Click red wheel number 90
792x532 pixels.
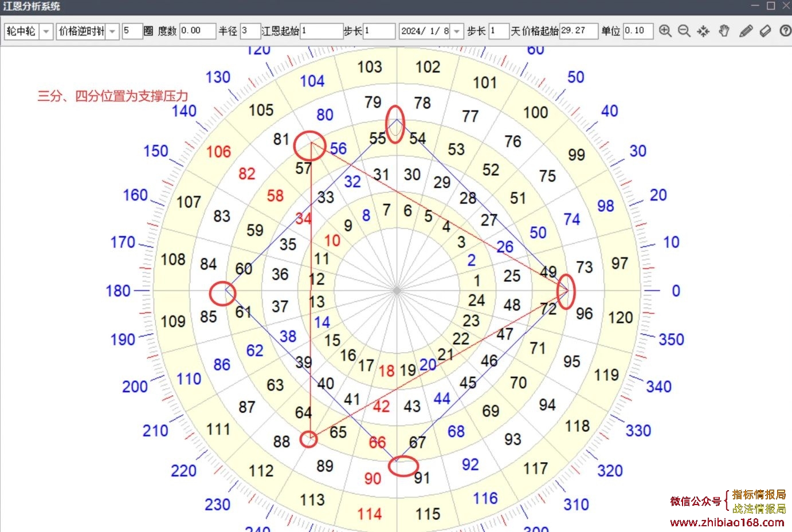pyautogui.click(x=373, y=478)
